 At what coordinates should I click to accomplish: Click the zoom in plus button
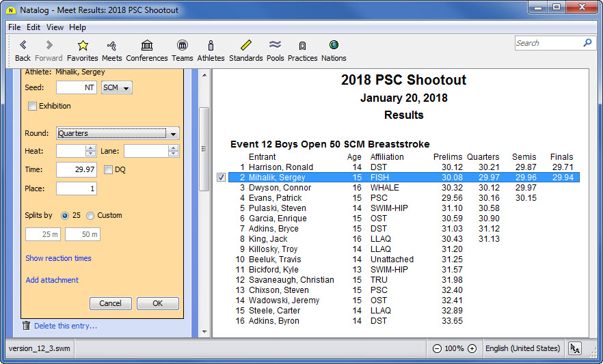click(x=472, y=349)
